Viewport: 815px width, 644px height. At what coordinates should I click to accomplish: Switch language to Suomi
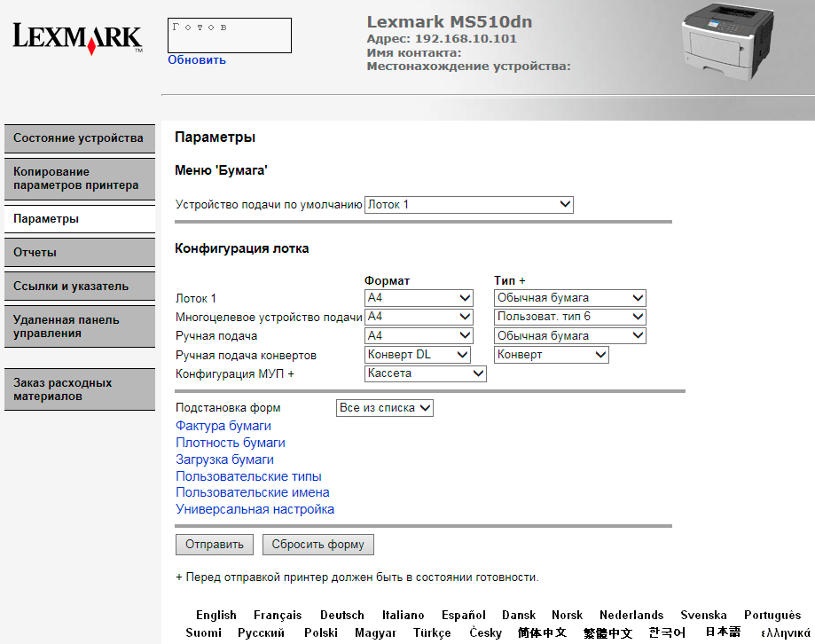(204, 633)
